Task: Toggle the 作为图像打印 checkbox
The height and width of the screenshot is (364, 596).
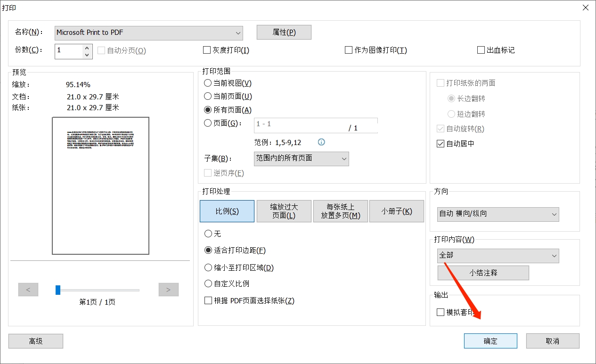Action: tap(349, 50)
